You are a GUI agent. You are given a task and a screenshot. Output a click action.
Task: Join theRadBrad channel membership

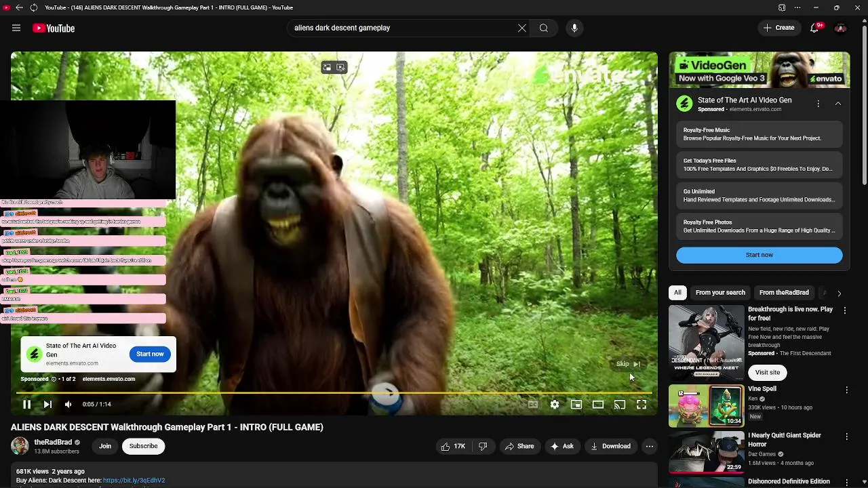[x=105, y=446]
